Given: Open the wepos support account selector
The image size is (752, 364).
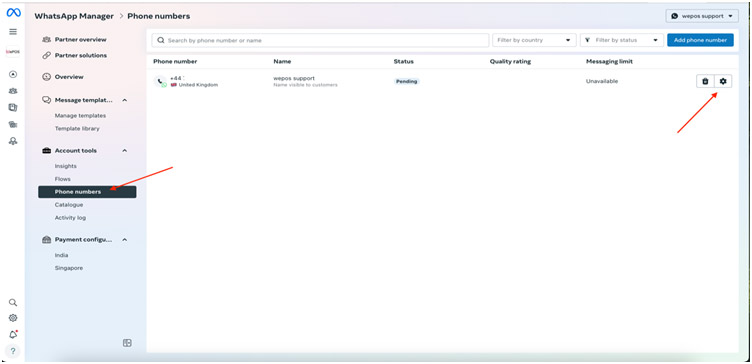Looking at the screenshot, I should 702,16.
